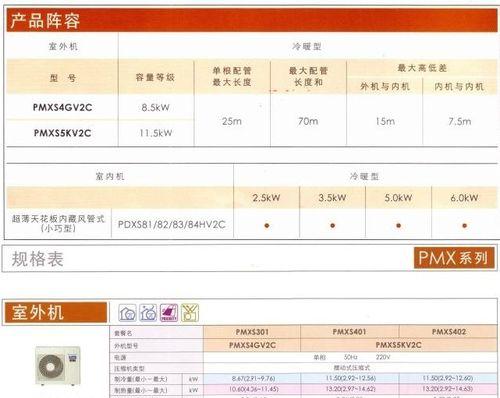Click the 制冷量 row label

coord(141,379)
